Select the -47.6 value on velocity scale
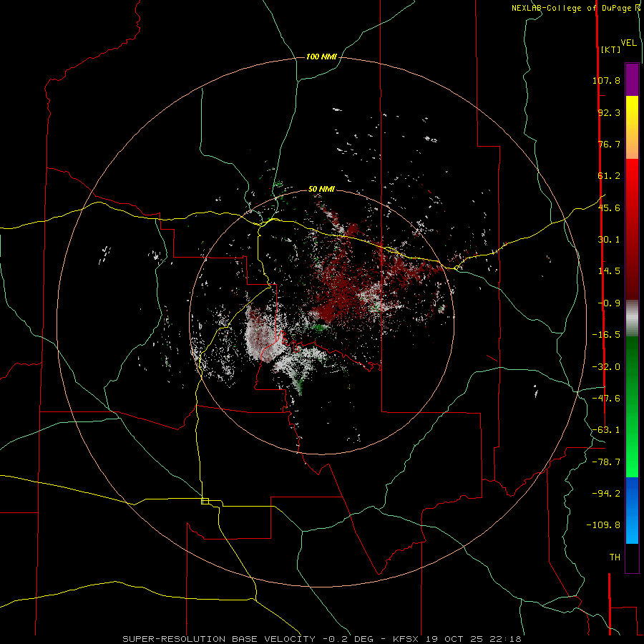 [x=606, y=399]
